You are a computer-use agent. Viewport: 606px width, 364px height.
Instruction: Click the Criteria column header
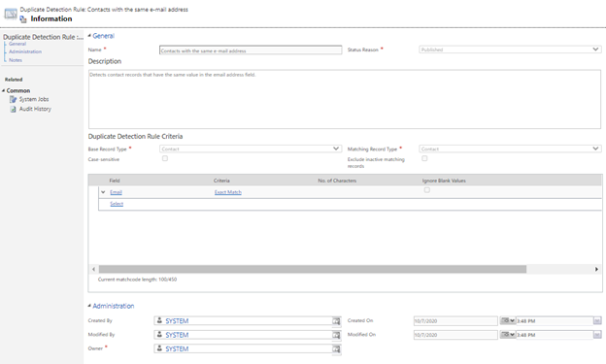pyautogui.click(x=221, y=181)
